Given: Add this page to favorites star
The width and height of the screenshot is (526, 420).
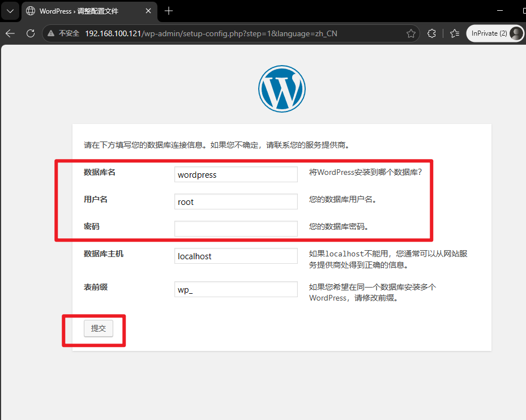Looking at the screenshot, I should pos(411,33).
